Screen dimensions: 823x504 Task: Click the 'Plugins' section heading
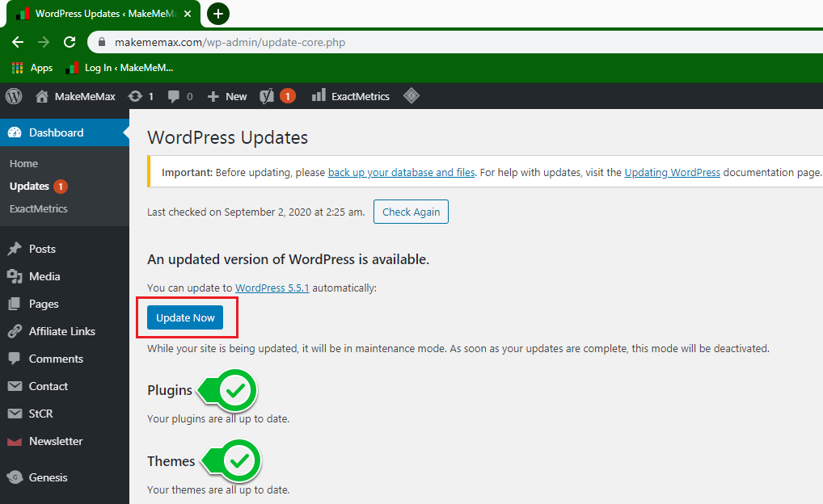170,390
